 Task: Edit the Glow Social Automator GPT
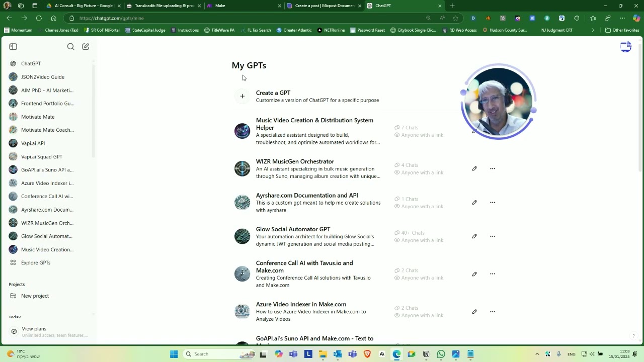point(474,236)
